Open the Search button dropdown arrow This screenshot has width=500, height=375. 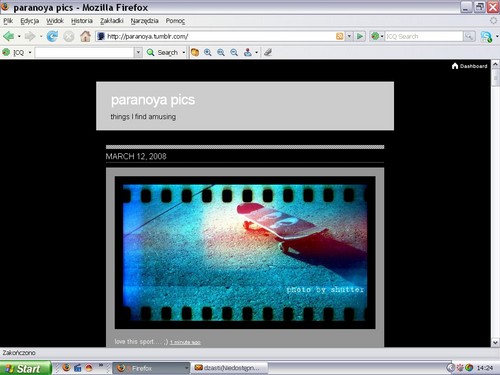184,52
